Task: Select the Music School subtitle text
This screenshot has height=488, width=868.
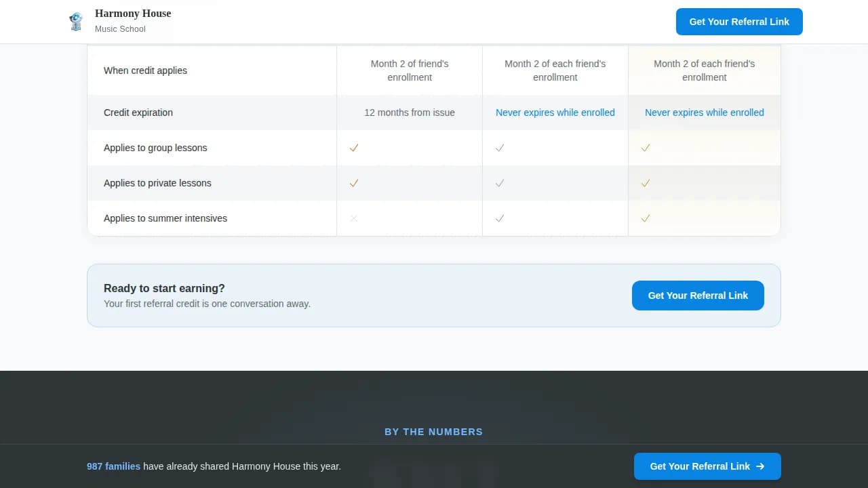Action: pos(120,29)
